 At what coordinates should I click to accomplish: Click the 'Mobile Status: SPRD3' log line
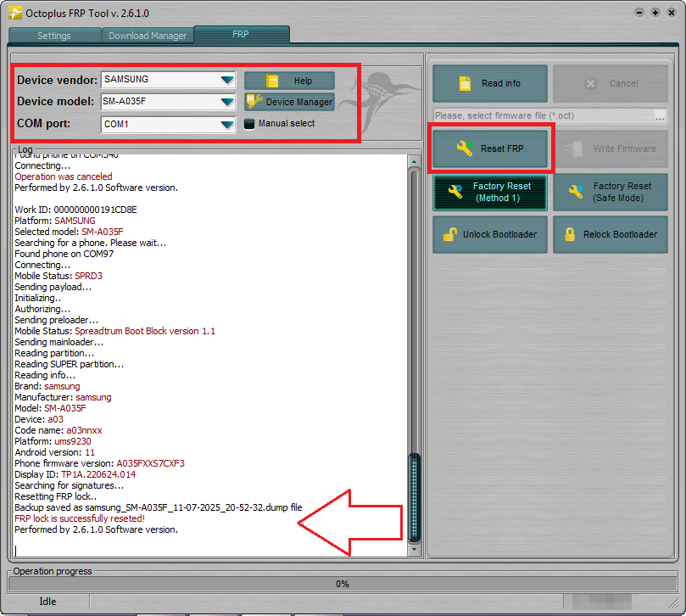(59, 276)
